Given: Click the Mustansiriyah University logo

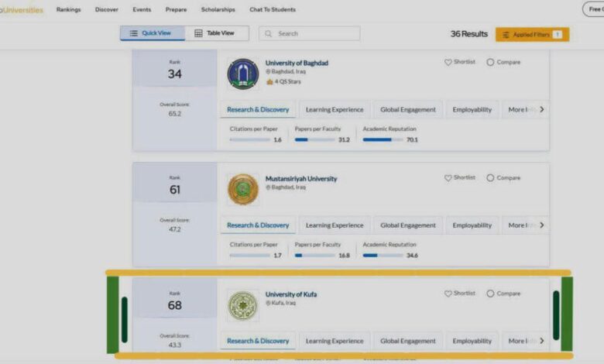Looking at the screenshot, I should (x=242, y=189).
